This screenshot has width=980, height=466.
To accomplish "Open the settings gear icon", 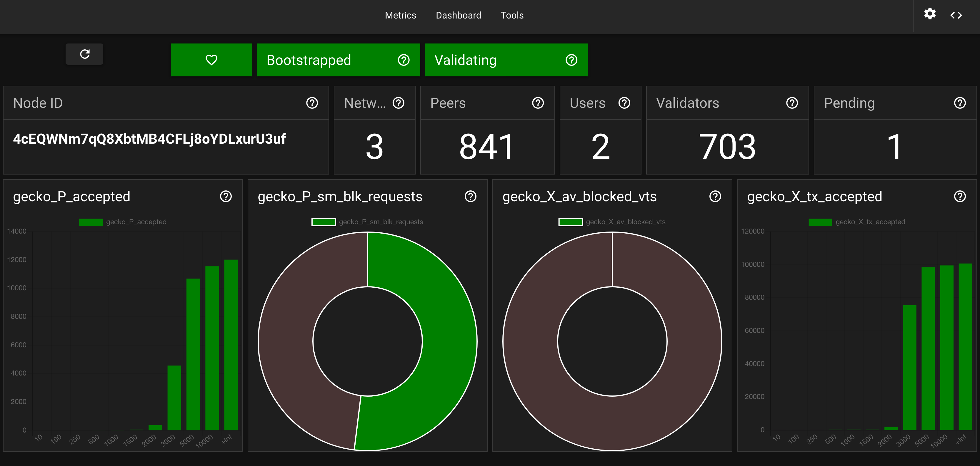I will point(930,14).
